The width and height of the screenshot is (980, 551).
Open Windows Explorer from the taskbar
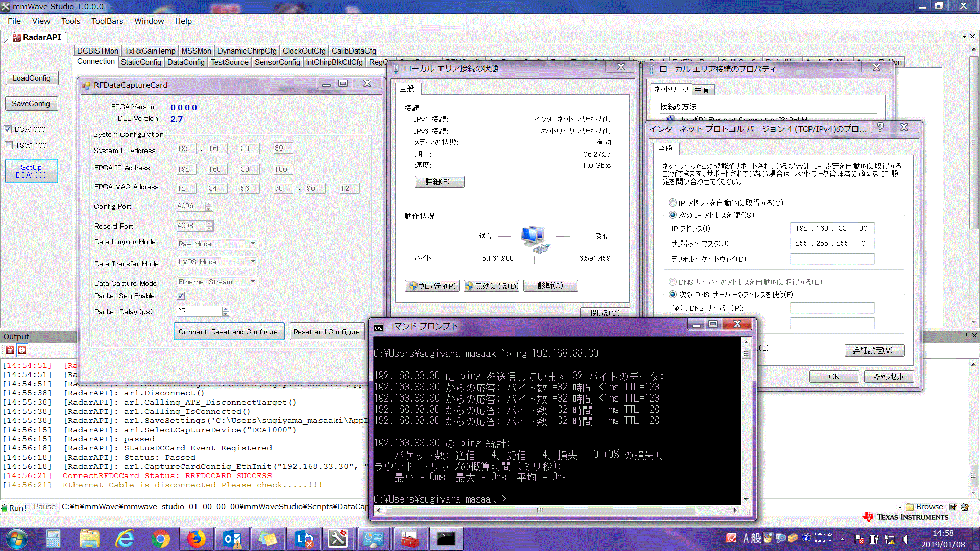[x=89, y=539]
